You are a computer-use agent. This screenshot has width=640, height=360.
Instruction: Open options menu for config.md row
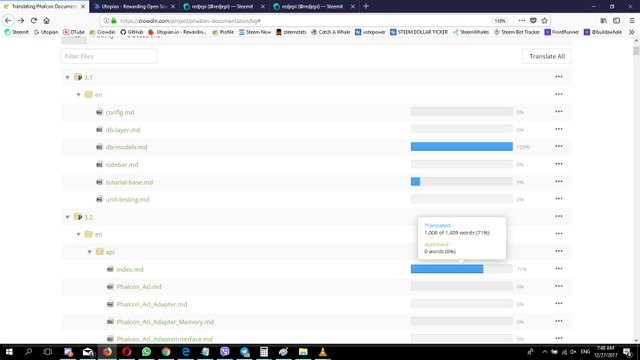pos(558,111)
